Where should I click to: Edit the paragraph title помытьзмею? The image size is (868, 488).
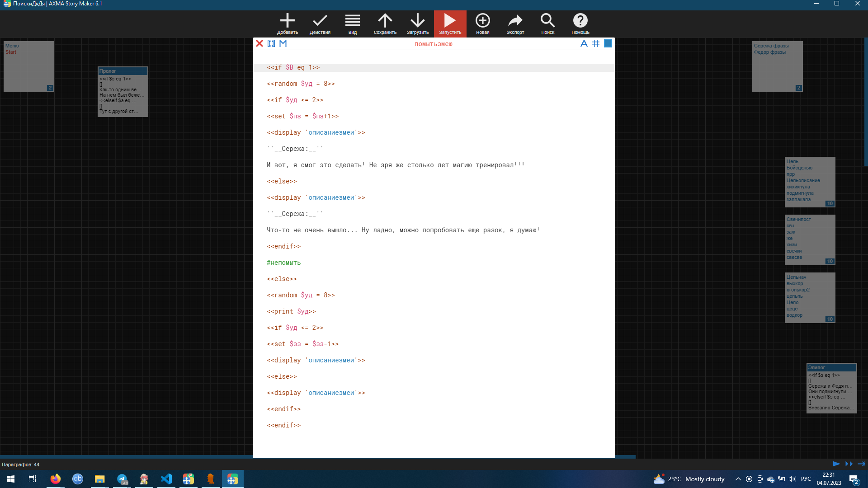pyautogui.click(x=433, y=44)
